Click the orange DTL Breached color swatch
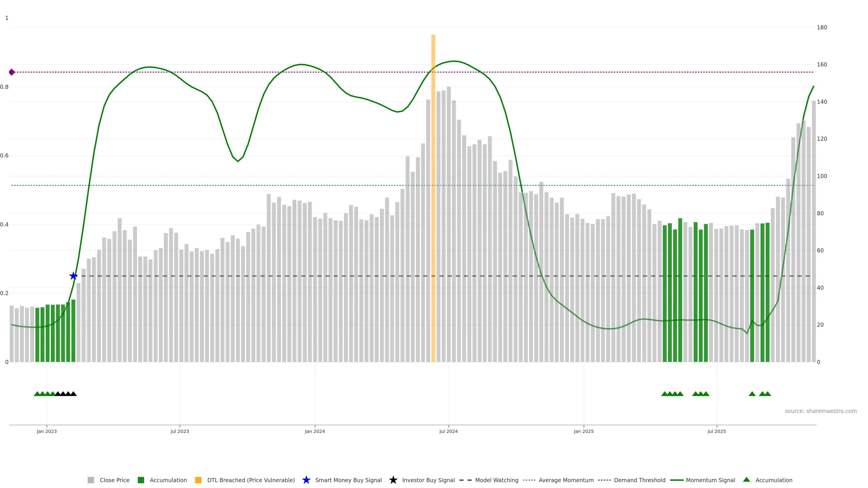The width and height of the screenshot is (868, 488). click(198, 480)
